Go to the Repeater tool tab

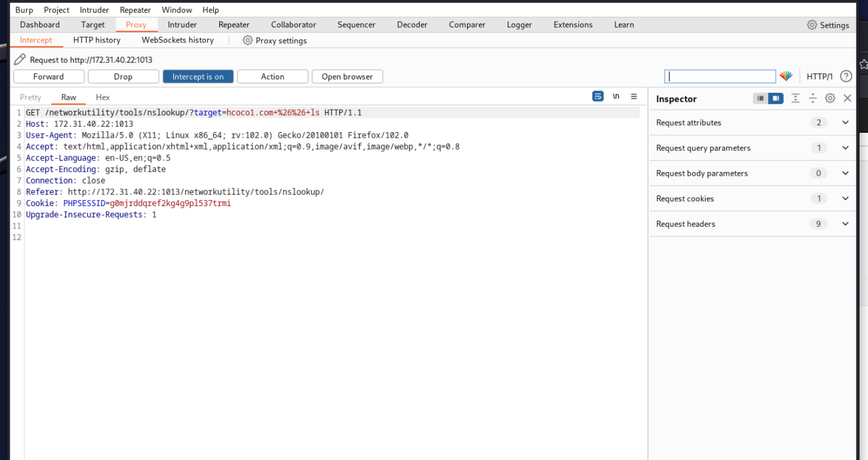click(234, 25)
